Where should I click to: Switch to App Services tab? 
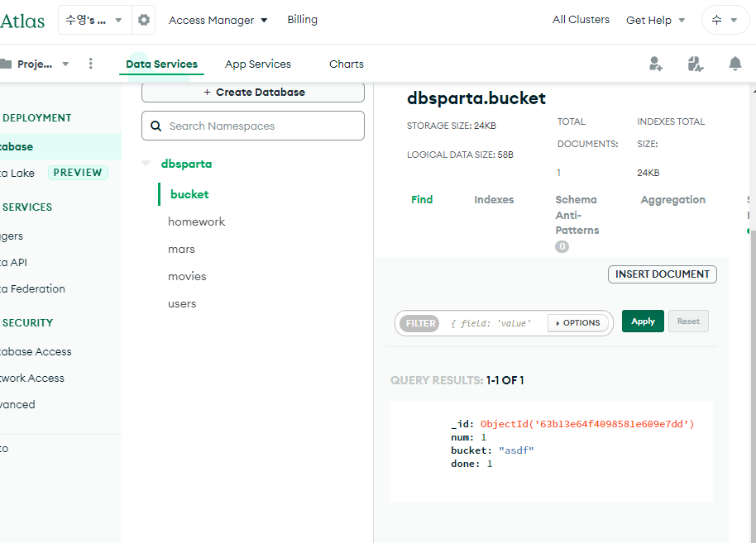258,64
